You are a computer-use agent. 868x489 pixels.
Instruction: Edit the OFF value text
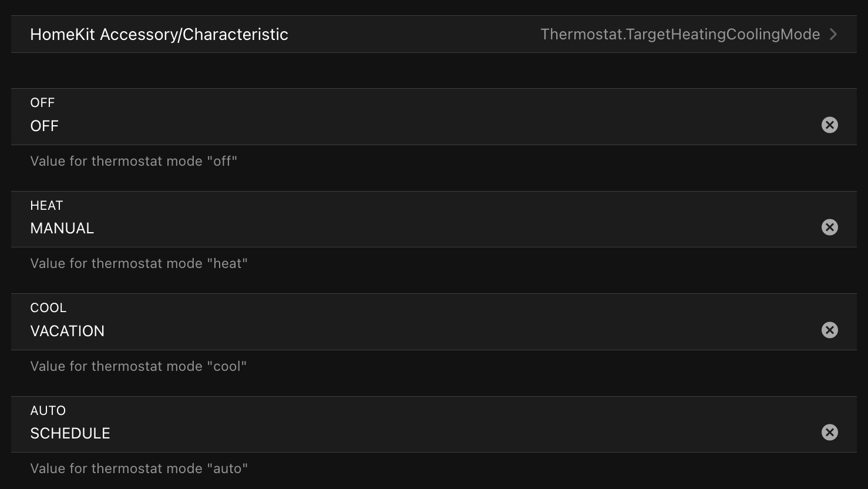[45, 126]
